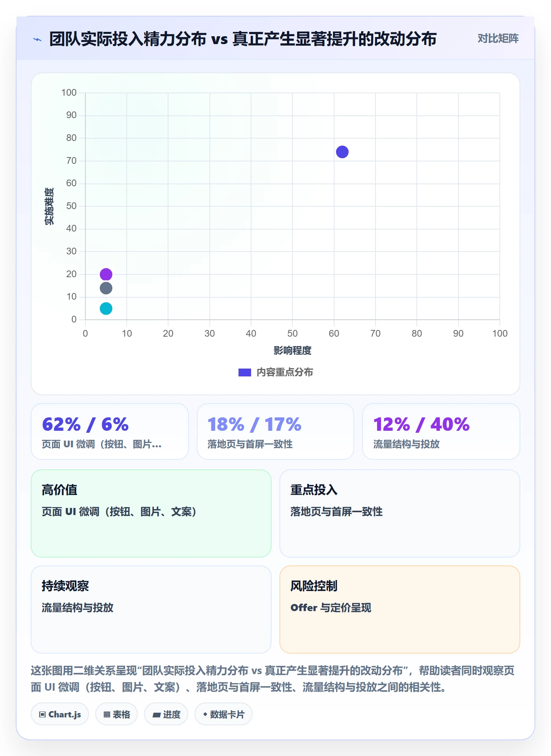
Task: Open the 18% / 17% stat card
Action: click(275, 432)
